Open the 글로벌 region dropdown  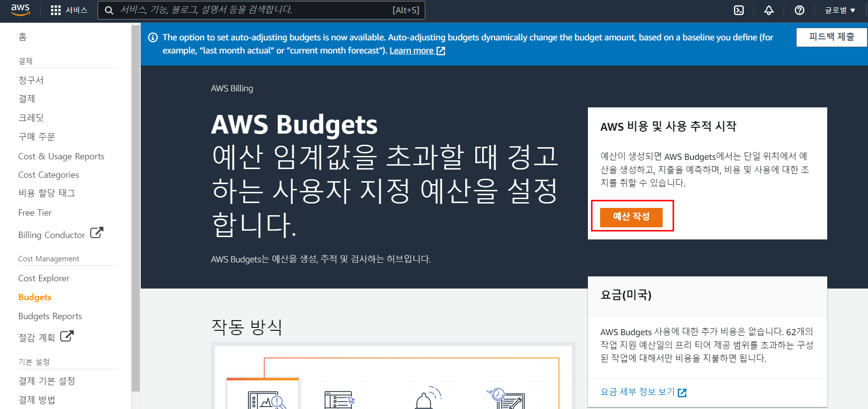[840, 10]
